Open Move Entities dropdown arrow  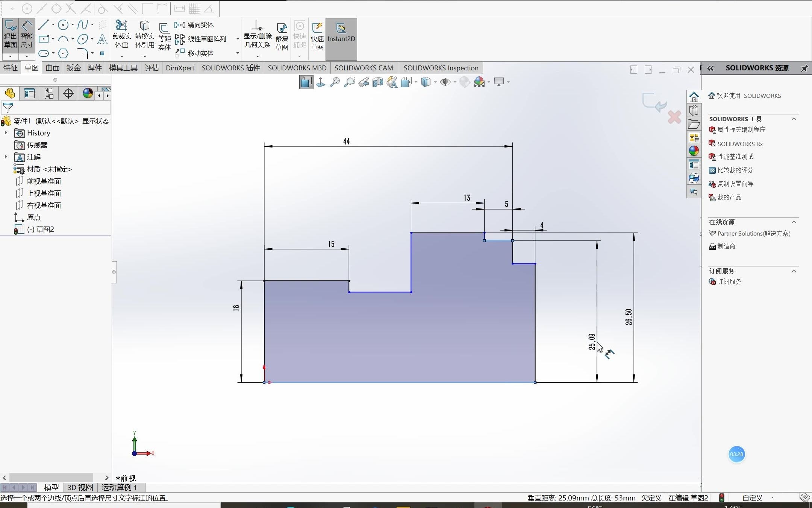point(237,53)
